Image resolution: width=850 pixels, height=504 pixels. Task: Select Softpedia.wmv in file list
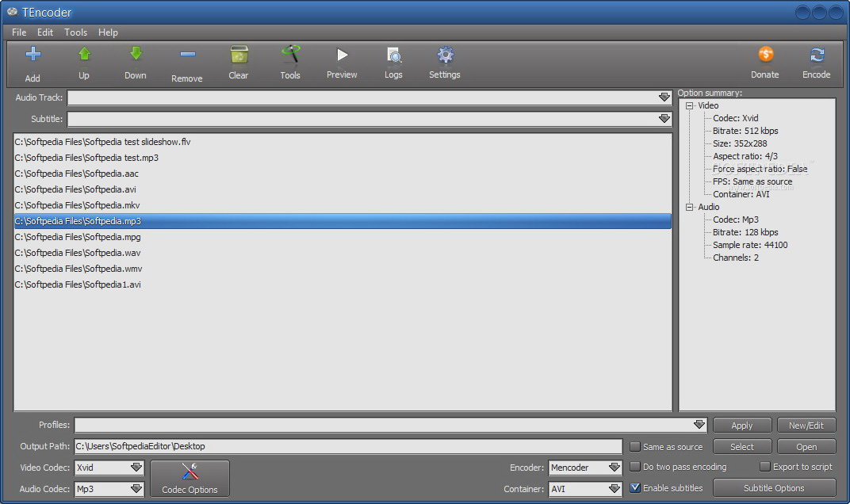pyautogui.click(x=343, y=269)
